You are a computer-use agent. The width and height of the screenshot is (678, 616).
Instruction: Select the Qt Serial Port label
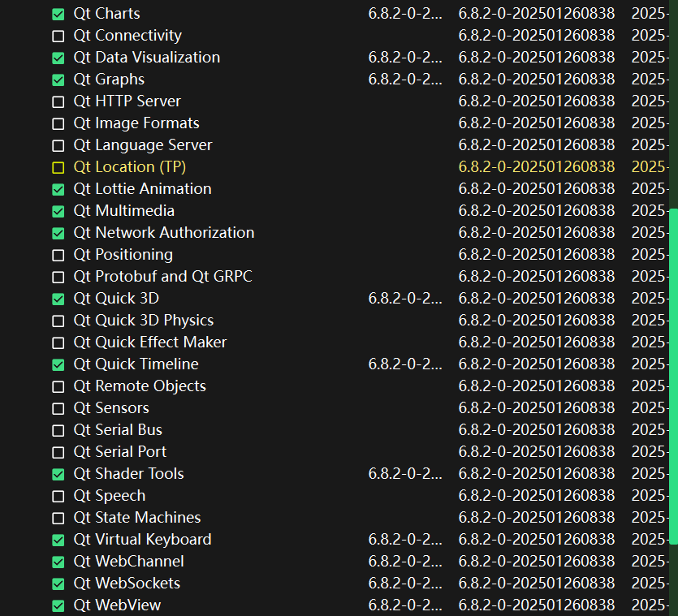[120, 452]
